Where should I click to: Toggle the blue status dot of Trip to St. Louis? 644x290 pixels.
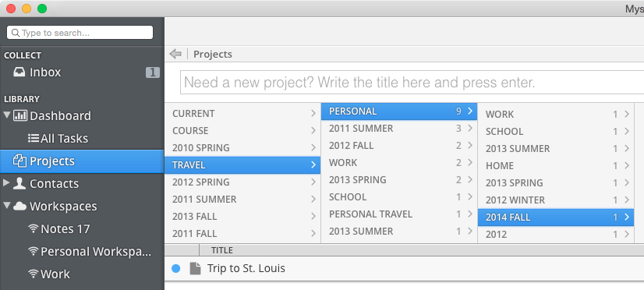175,269
